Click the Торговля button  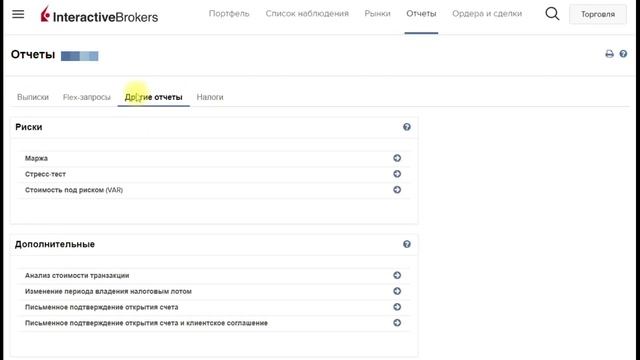click(x=598, y=14)
